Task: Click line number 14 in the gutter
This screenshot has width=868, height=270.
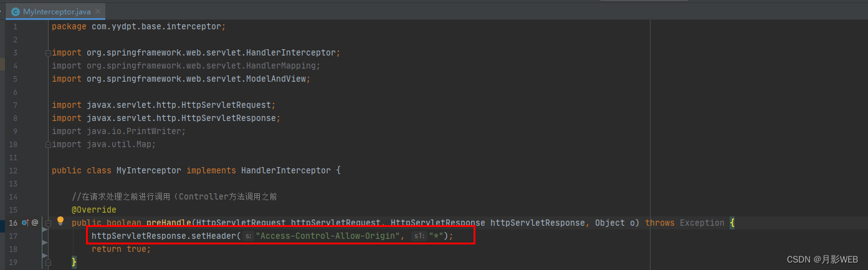Action: tap(13, 196)
